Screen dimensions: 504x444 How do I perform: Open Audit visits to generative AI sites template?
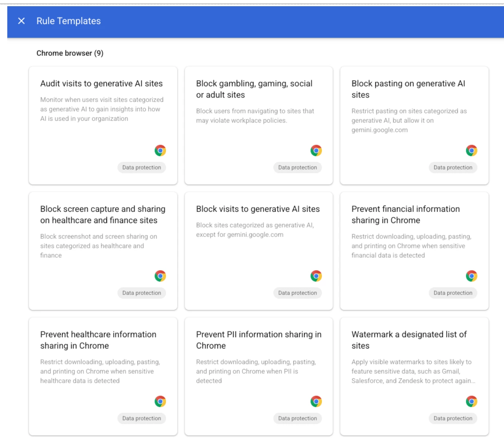pos(102,83)
